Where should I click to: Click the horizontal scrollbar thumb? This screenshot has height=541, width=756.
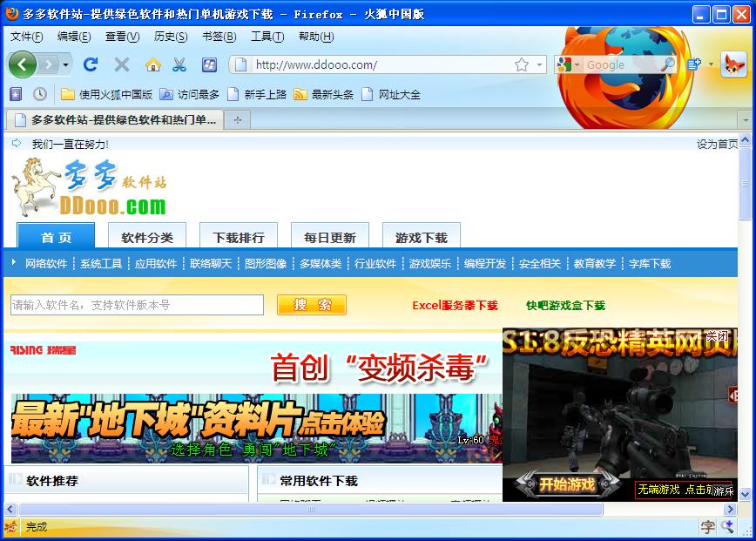point(310,509)
